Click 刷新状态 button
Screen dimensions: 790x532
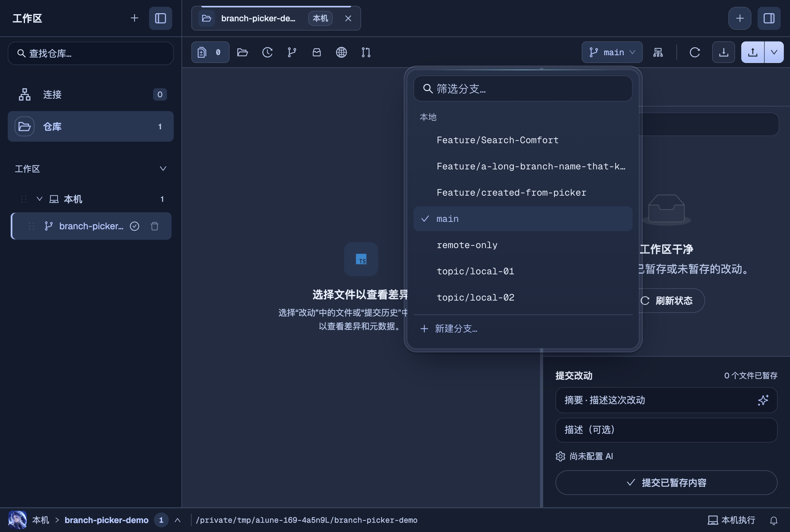pyautogui.click(x=667, y=301)
